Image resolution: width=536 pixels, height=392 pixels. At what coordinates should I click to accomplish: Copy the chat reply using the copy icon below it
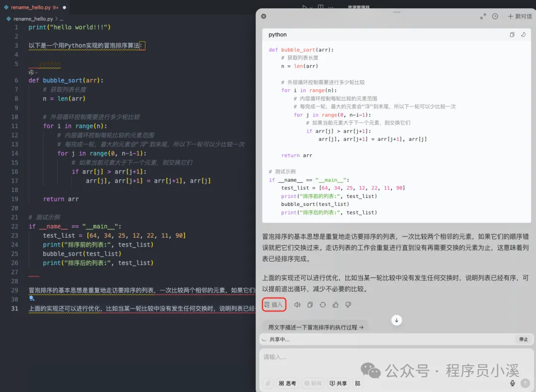coord(310,305)
